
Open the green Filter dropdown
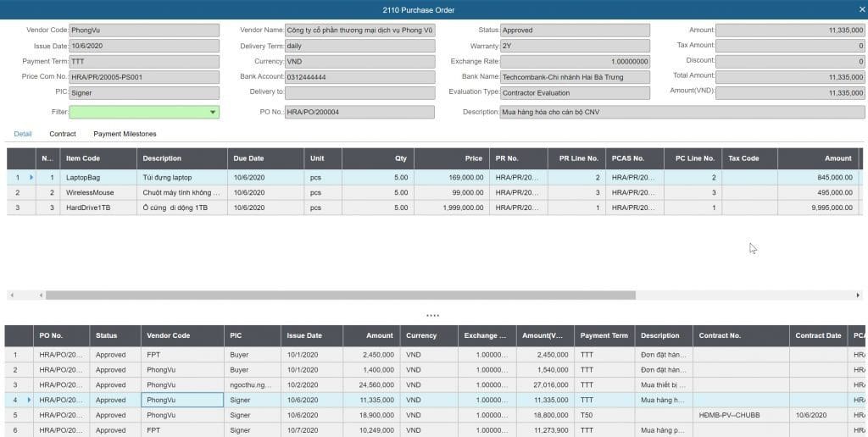tap(212, 112)
